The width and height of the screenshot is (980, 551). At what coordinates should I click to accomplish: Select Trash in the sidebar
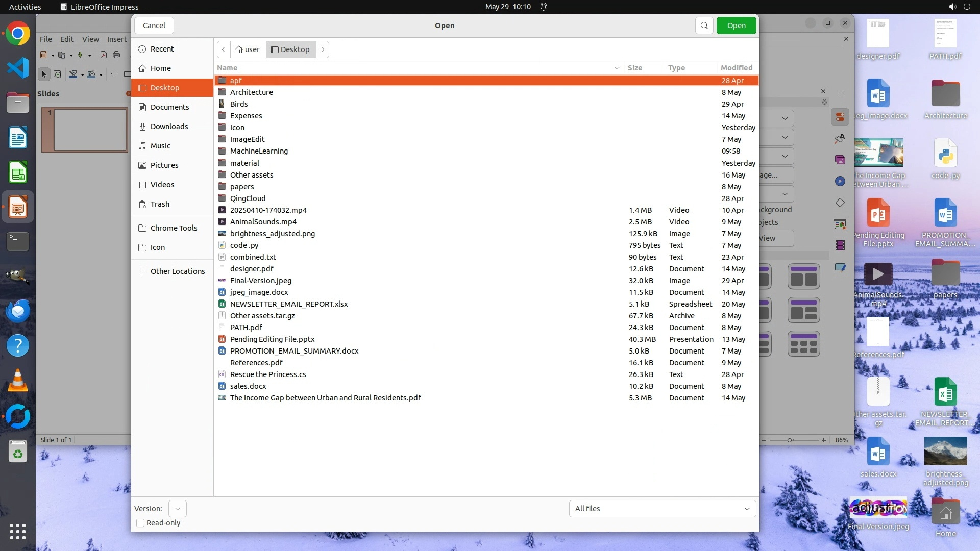160,204
